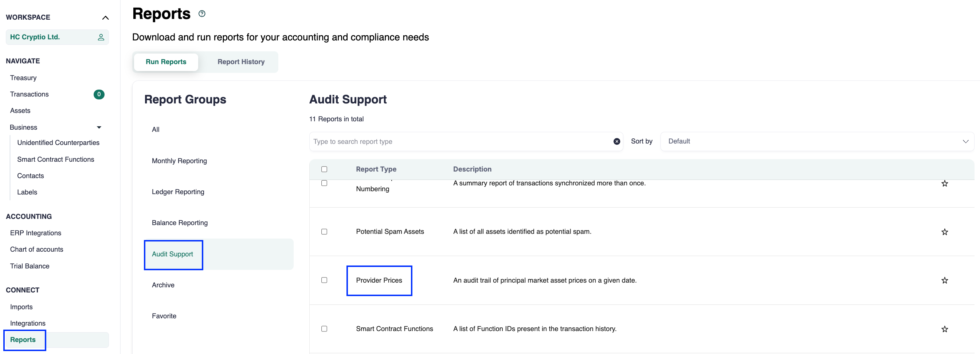Select the Potential Spam Assets checkbox
The width and height of the screenshot is (980, 354).
[x=324, y=232]
